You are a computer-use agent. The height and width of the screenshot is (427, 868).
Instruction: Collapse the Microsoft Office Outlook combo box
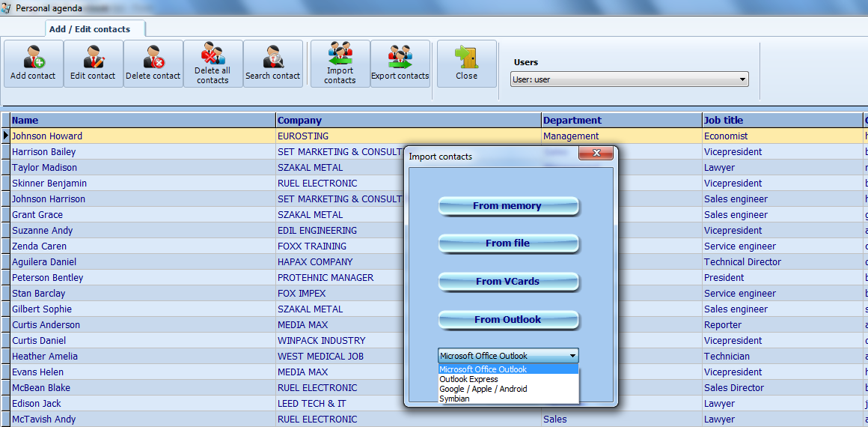pos(572,356)
